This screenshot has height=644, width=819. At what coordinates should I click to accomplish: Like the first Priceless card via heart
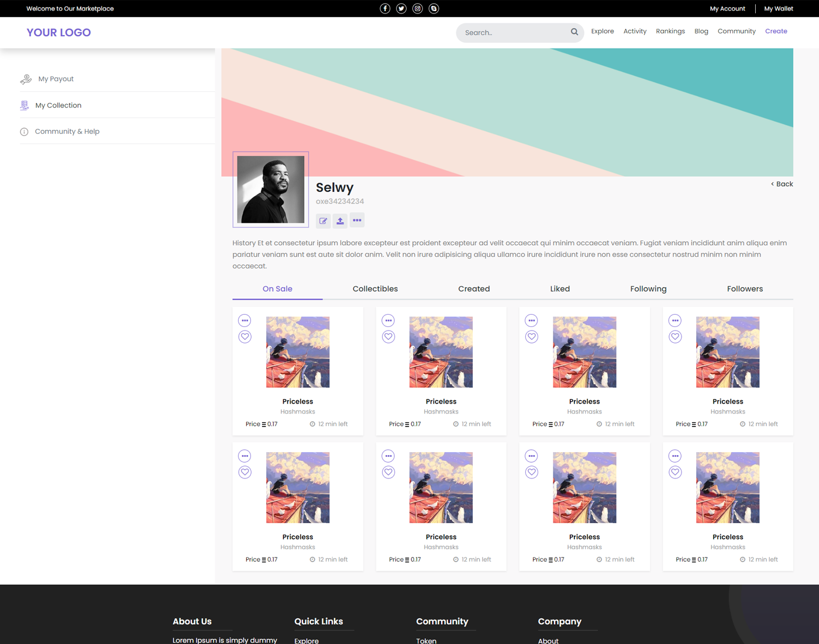click(x=245, y=337)
